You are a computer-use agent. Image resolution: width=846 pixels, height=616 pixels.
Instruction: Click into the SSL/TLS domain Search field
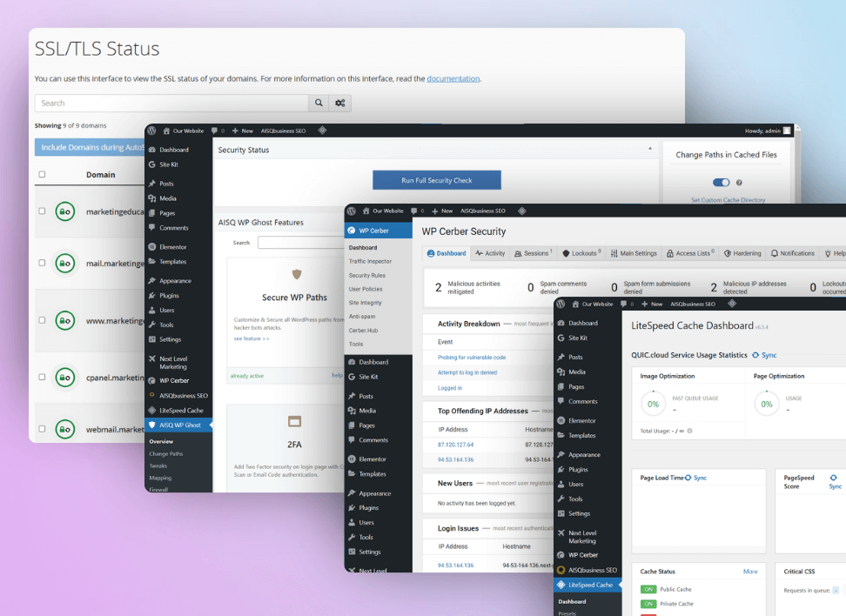tap(171, 103)
